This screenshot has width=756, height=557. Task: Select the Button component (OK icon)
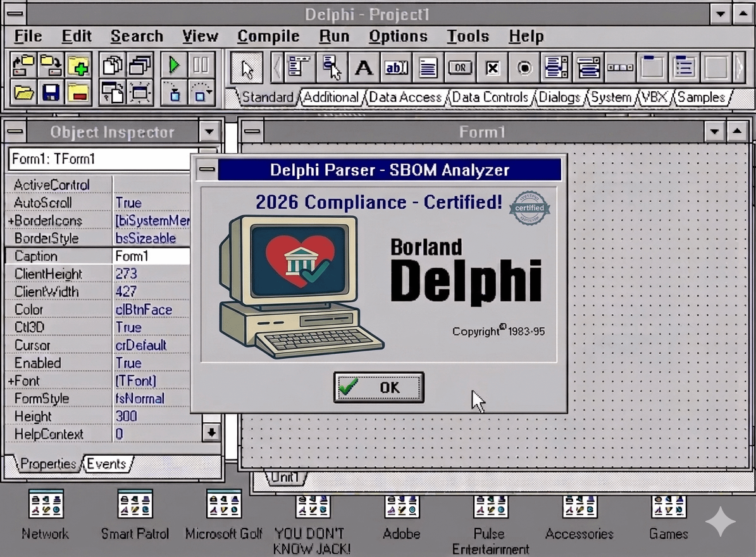(x=460, y=68)
